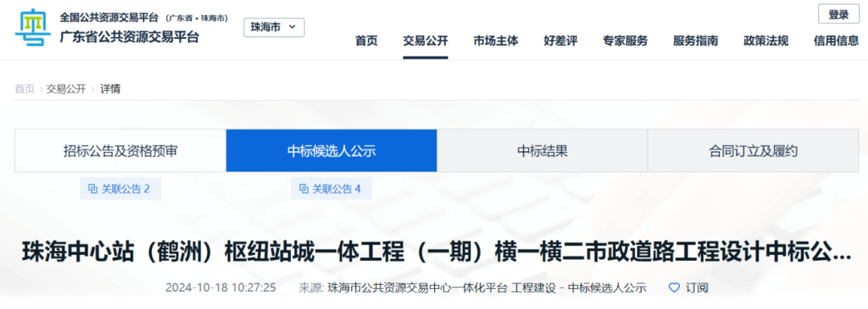Screen dimensions: 868x309
Task: Open 关联公告 2 link
Action: pyautogui.click(x=121, y=189)
